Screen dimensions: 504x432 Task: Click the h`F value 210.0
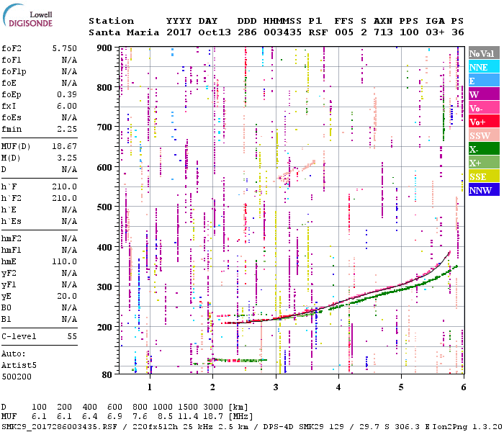pyautogui.click(x=65, y=186)
